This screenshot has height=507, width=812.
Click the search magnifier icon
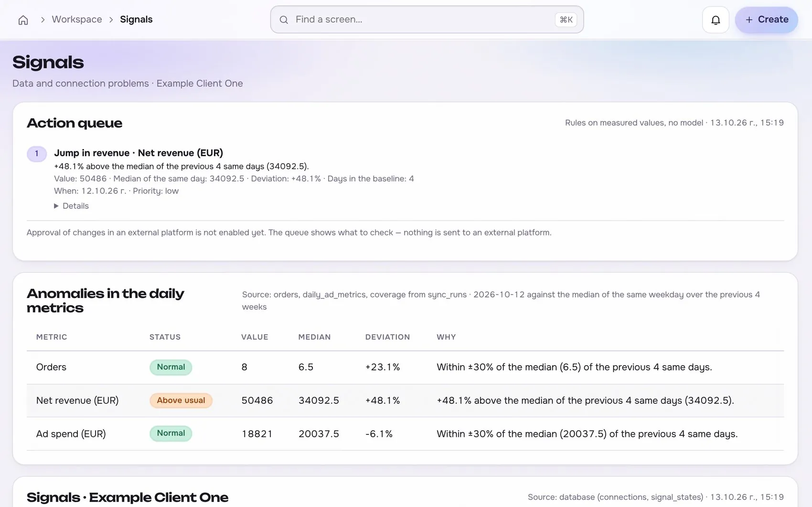point(284,20)
